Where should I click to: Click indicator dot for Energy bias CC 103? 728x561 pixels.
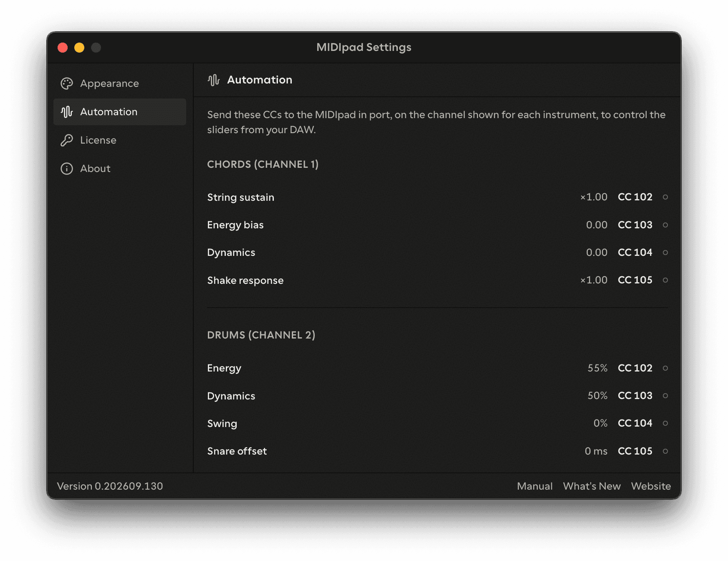(665, 225)
